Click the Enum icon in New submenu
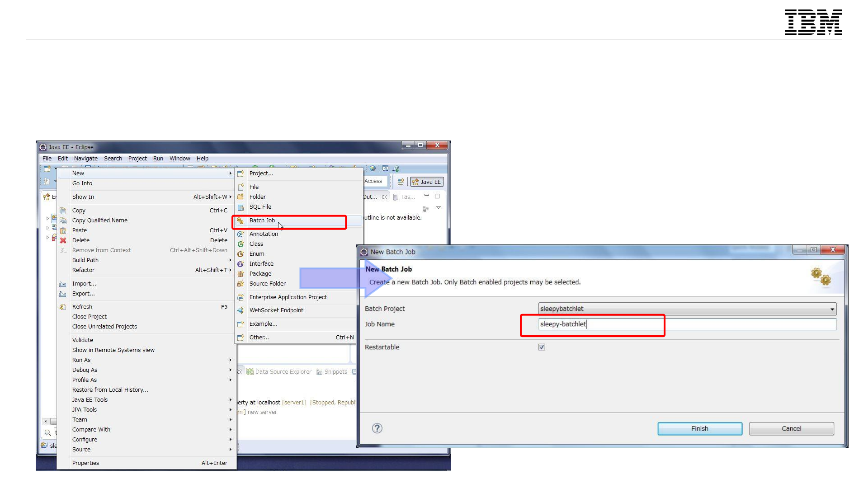This screenshot has width=868, height=488. (x=241, y=254)
